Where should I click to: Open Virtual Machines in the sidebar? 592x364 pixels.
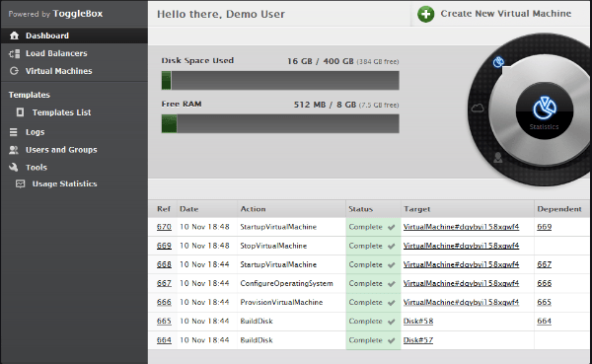point(58,71)
